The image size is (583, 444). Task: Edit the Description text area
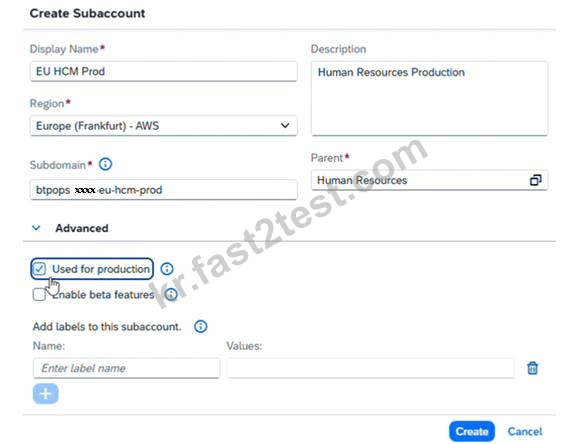click(x=429, y=99)
